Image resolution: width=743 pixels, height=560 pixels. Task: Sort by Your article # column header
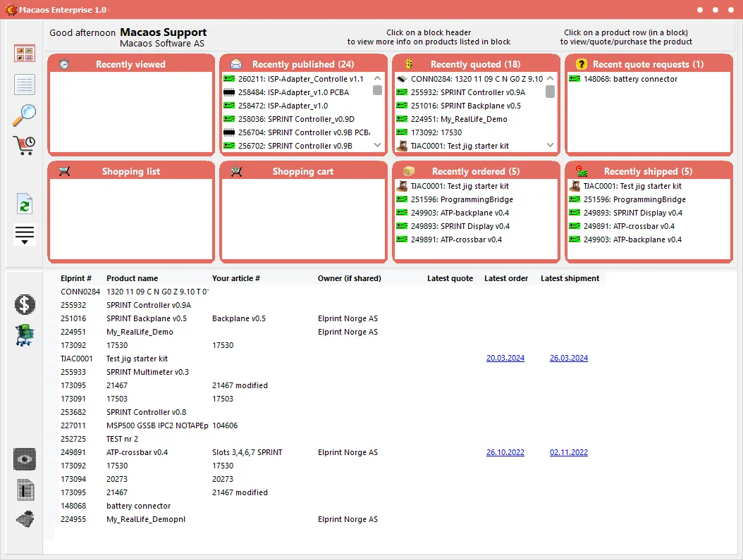236,278
